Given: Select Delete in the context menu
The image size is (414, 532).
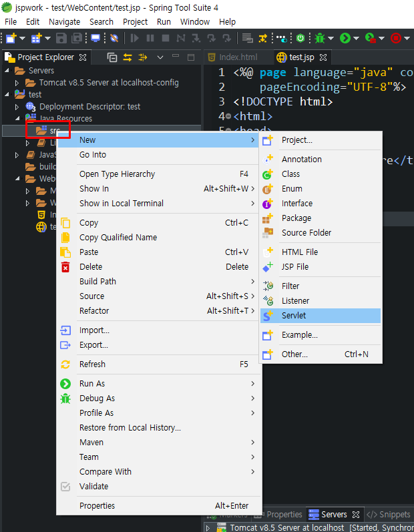Looking at the screenshot, I should click(x=158, y=266).
